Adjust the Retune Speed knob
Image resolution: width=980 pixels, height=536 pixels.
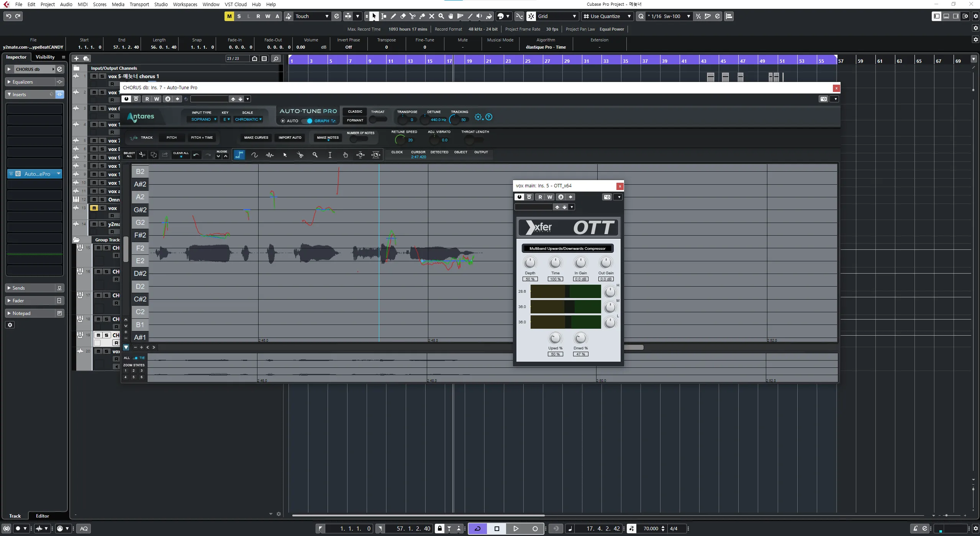click(400, 140)
